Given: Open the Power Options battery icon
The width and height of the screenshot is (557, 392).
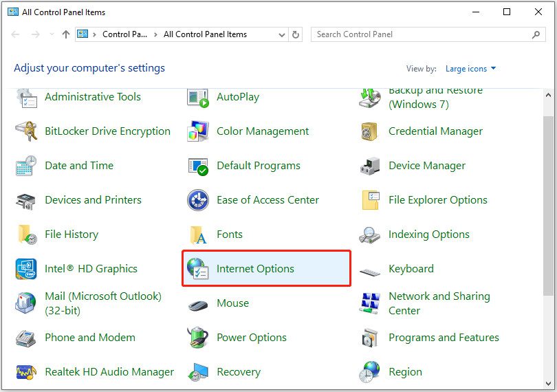Looking at the screenshot, I should (197, 338).
